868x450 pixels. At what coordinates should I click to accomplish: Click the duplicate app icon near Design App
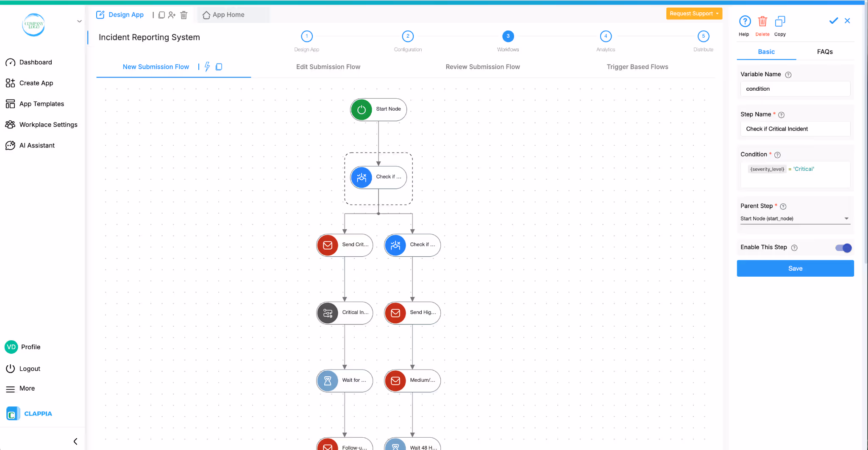[161, 14]
